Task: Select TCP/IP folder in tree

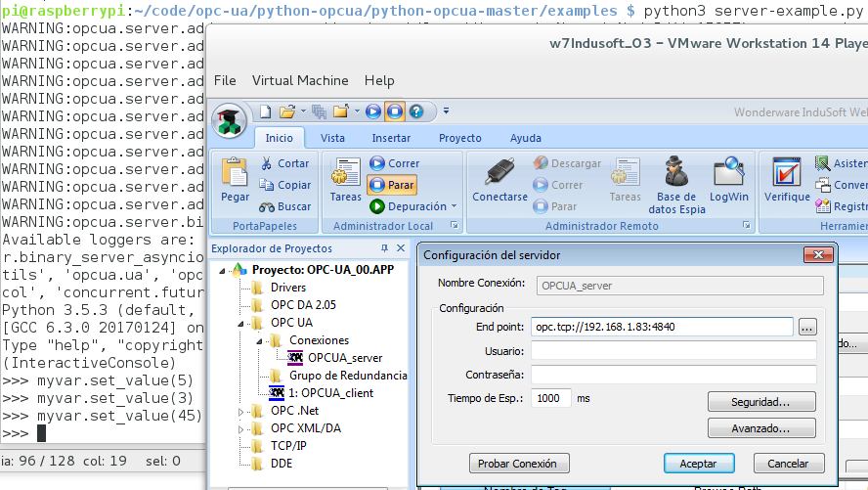Action: [288, 446]
